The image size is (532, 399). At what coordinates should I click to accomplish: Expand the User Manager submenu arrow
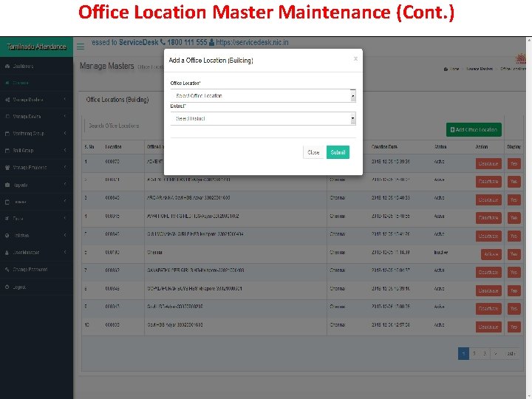65,252
